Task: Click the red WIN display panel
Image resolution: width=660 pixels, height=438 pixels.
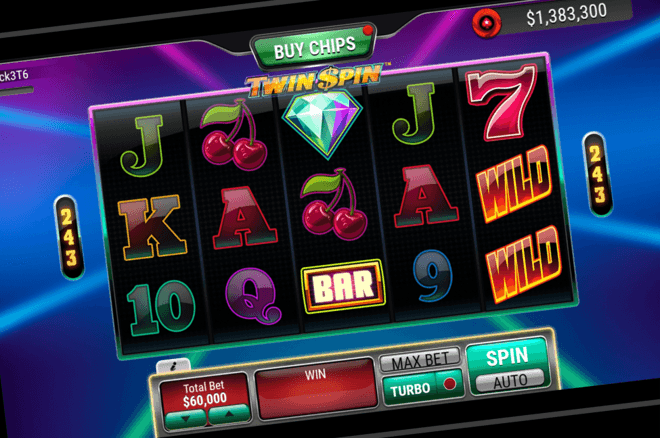Action: [x=316, y=388]
